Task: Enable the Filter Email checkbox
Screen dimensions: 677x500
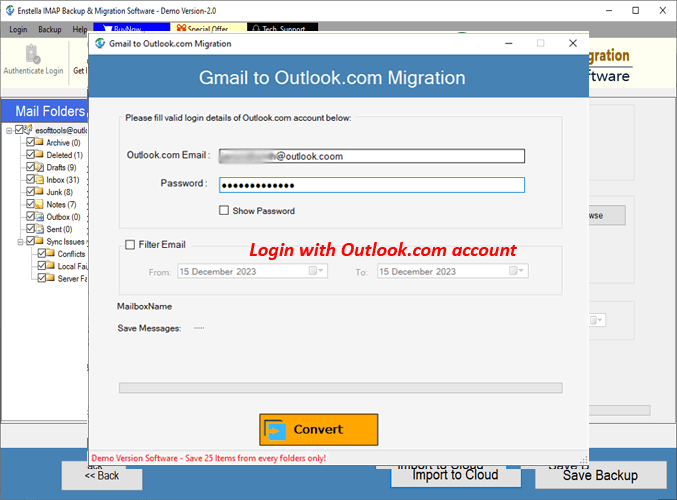Action: tap(130, 245)
